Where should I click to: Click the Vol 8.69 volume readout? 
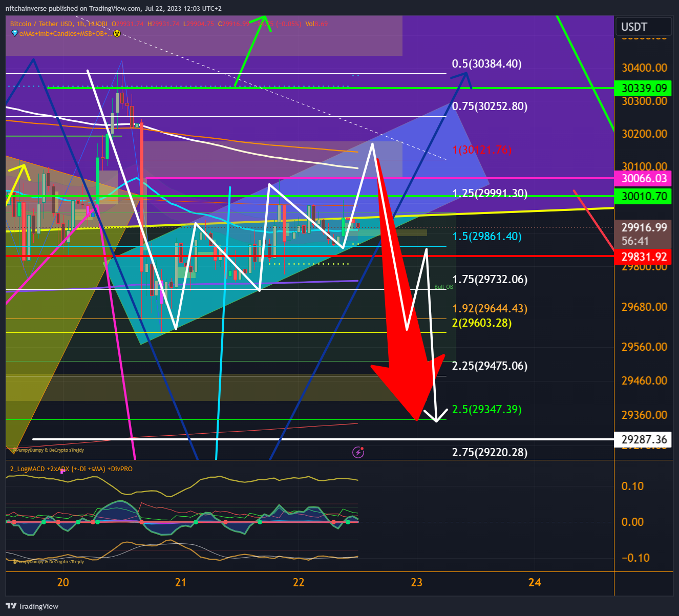pos(316,24)
